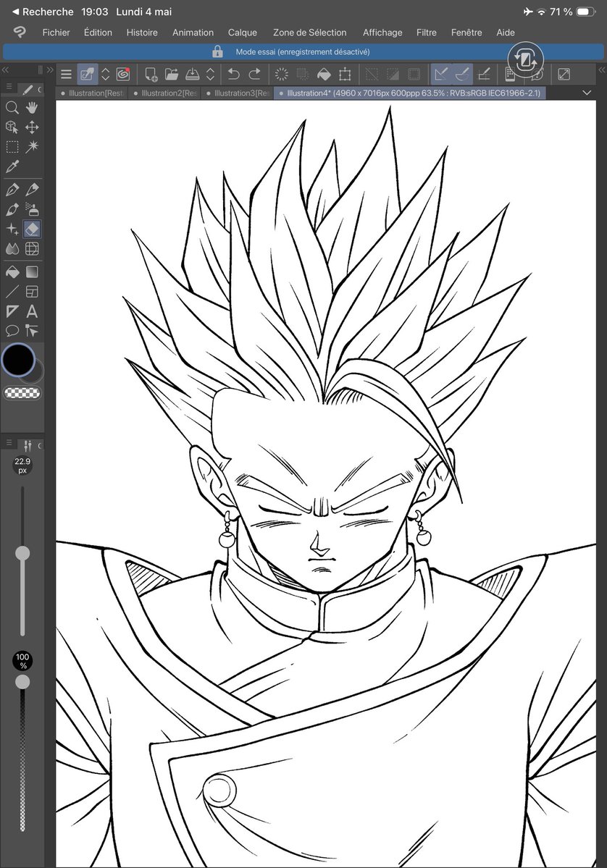Select the Pen tool
This screenshot has width=607, height=868.
click(x=12, y=190)
